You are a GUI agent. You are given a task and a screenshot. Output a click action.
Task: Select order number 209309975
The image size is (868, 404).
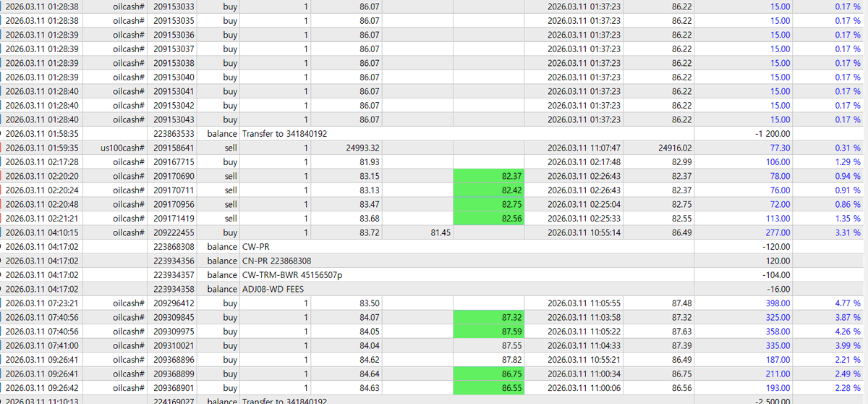[x=174, y=332]
